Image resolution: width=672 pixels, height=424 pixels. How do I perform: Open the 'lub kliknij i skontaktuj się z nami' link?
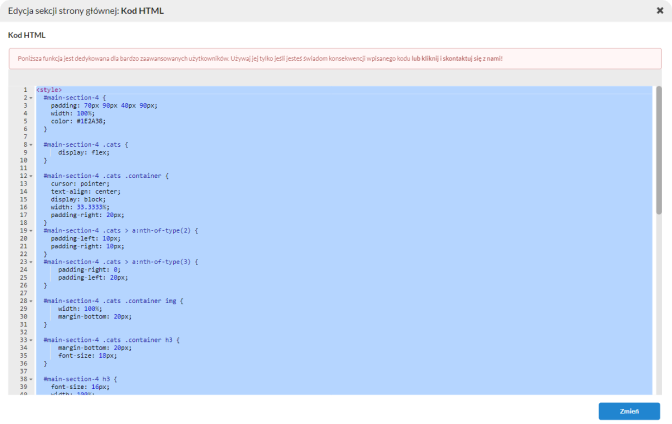tap(457, 59)
